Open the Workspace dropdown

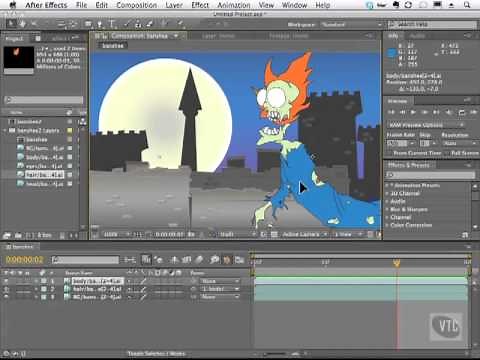352,25
